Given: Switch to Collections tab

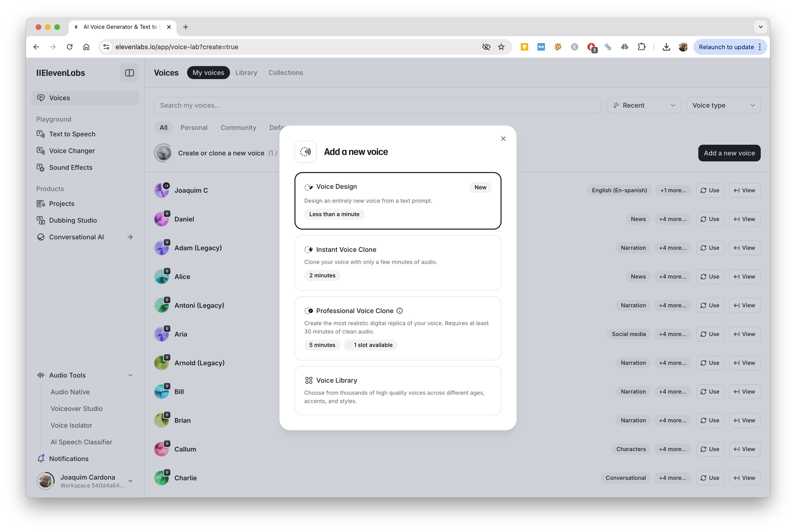Looking at the screenshot, I should (x=285, y=73).
